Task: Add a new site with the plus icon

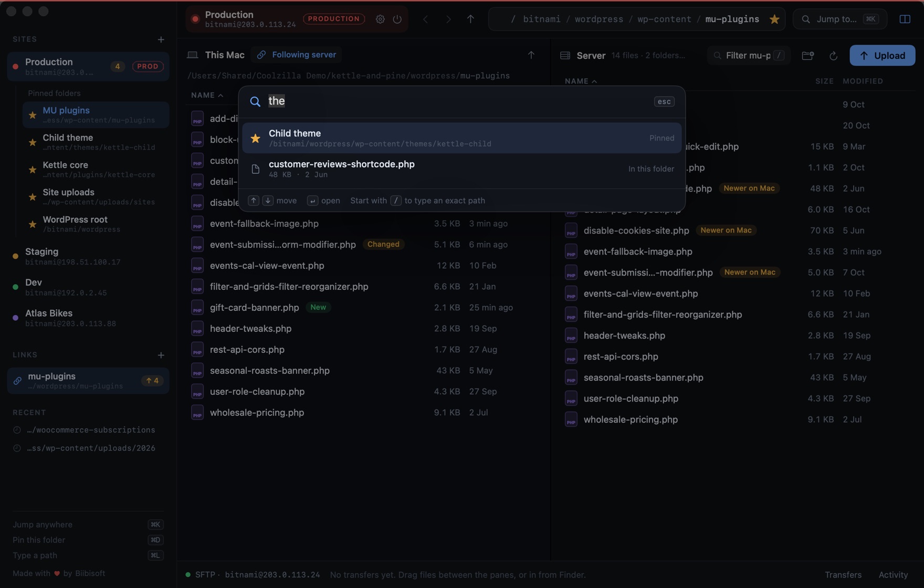Action: [161, 39]
